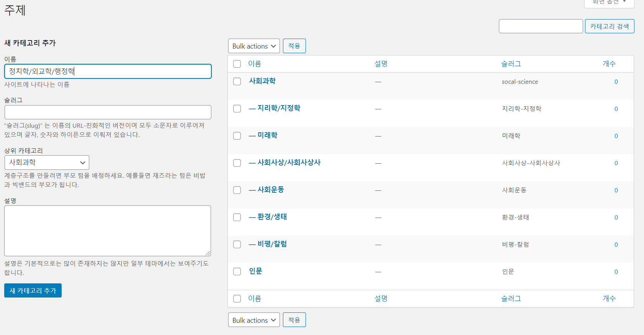Expand the 상위 카테고리 parent dropdown

pyautogui.click(x=47, y=163)
